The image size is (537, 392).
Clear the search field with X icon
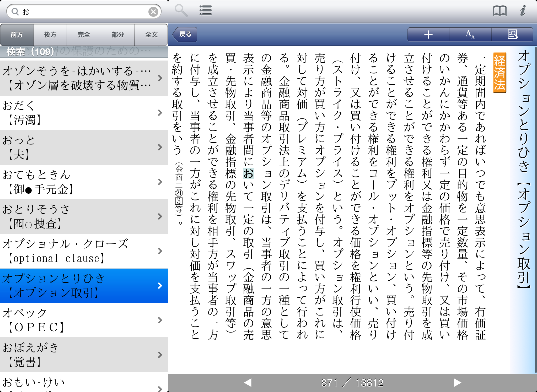(x=153, y=12)
